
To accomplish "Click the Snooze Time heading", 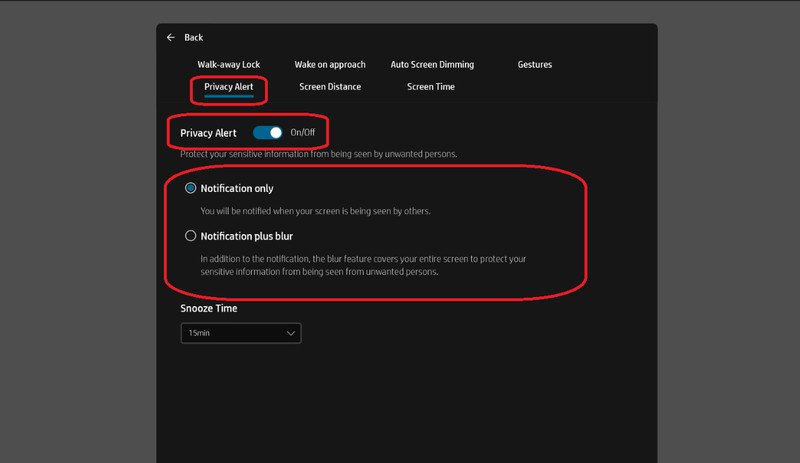I will pyautogui.click(x=209, y=308).
